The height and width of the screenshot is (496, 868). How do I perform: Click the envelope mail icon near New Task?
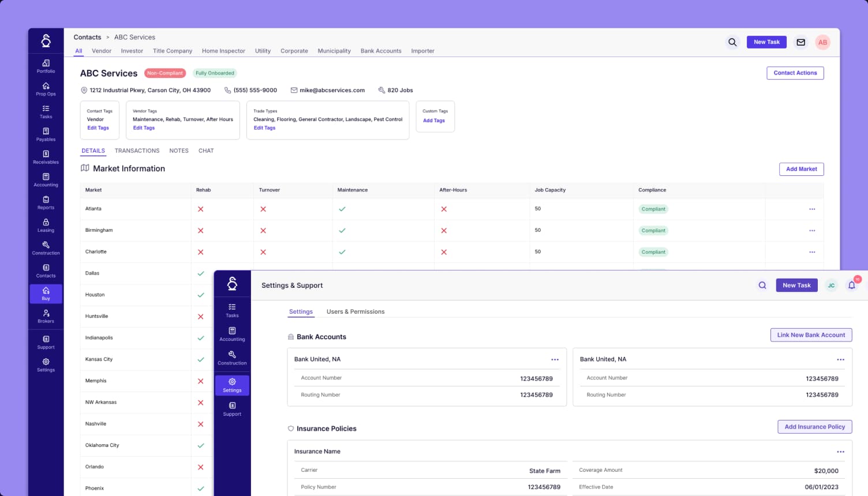pyautogui.click(x=800, y=42)
